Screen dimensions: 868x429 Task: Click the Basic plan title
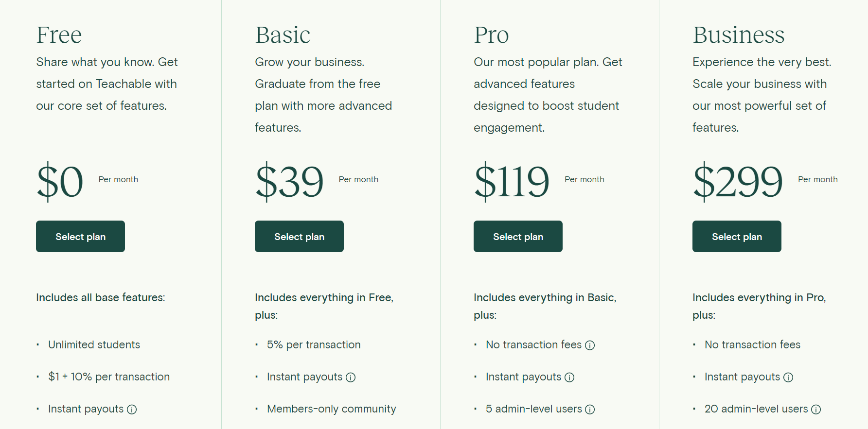click(x=283, y=35)
